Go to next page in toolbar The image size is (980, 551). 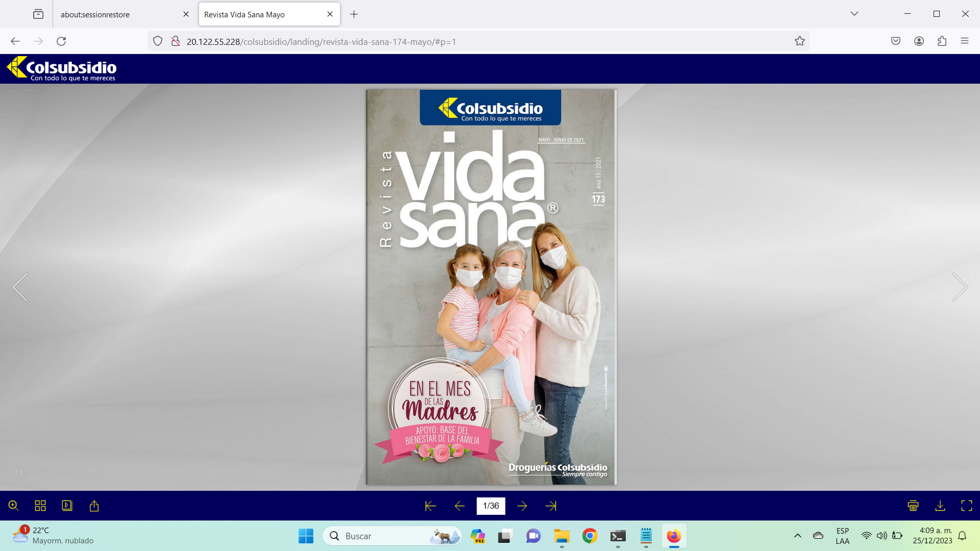522,506
